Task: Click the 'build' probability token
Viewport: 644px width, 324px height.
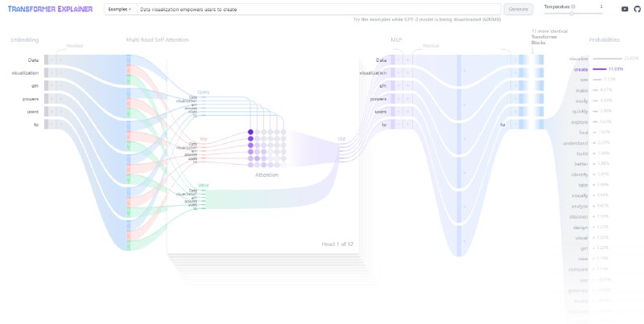Action: [582, 154]
